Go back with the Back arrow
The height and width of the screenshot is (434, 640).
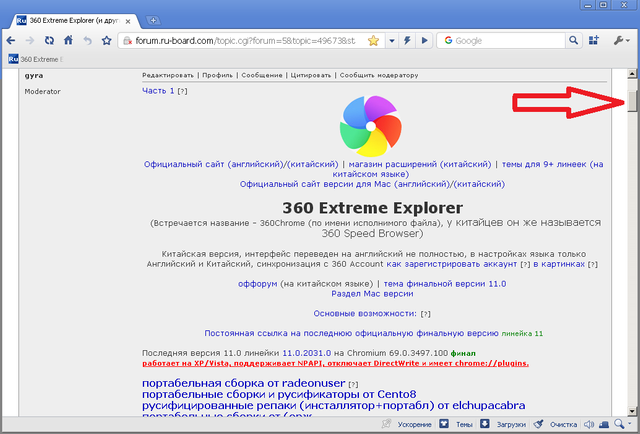tap(11, 40)
